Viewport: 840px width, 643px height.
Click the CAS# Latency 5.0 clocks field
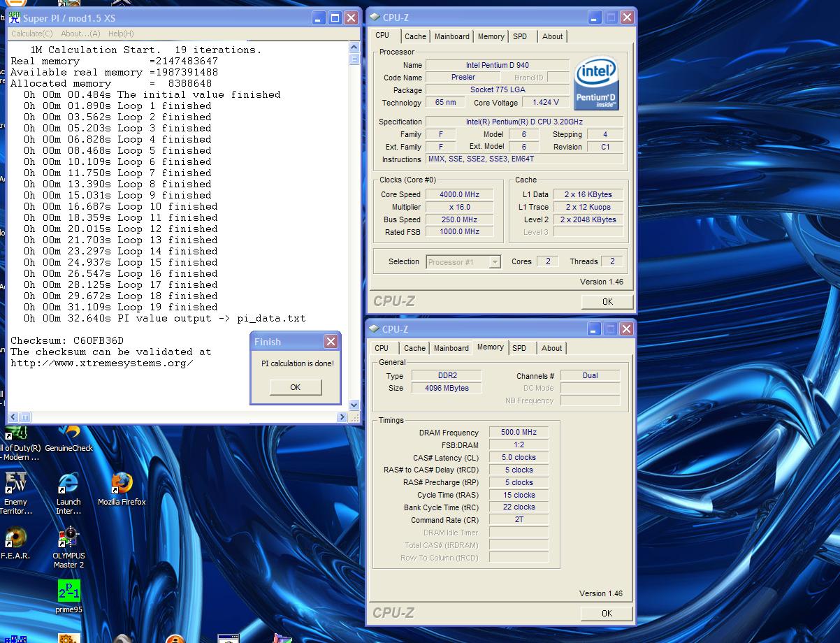pyautogui.click(x=519, y=457)
